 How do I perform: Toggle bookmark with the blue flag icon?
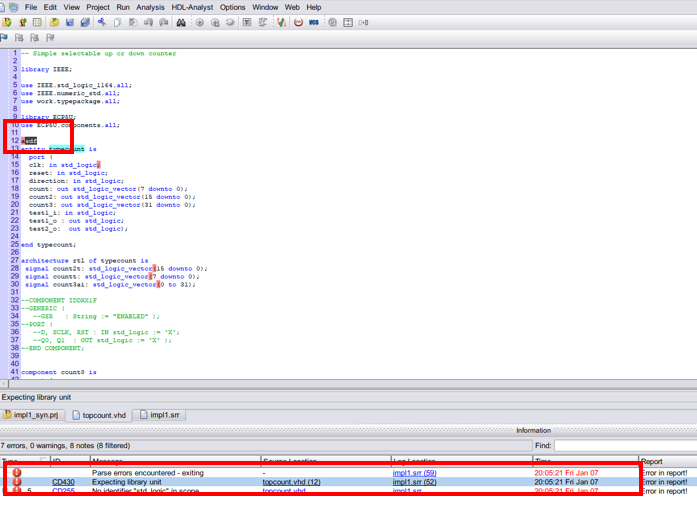click(x=4, y=38)
